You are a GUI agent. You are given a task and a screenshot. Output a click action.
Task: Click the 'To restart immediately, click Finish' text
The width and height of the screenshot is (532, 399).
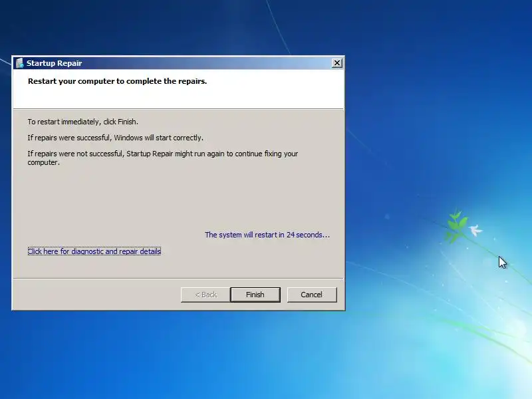point(82,122)
